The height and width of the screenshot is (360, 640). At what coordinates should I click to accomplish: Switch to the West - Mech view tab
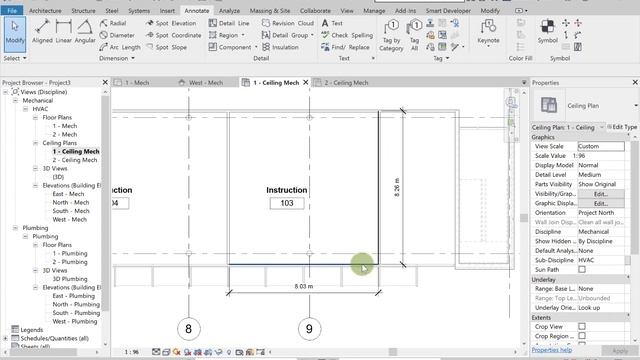(206, 82)
